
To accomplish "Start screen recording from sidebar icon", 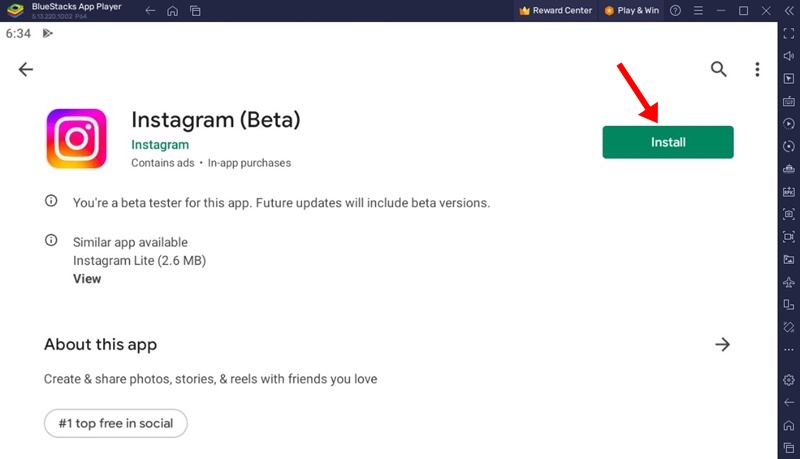I will 789,237.
